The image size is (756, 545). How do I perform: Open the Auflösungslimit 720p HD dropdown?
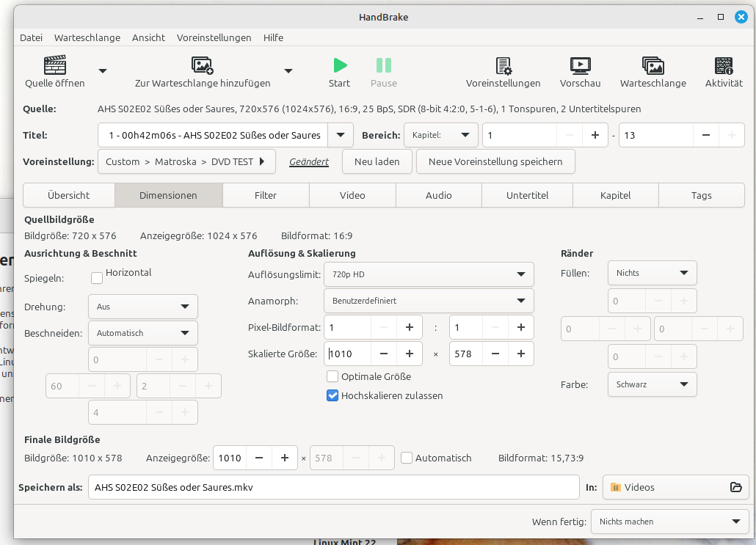pyautogui.click(x=429, y=274)
